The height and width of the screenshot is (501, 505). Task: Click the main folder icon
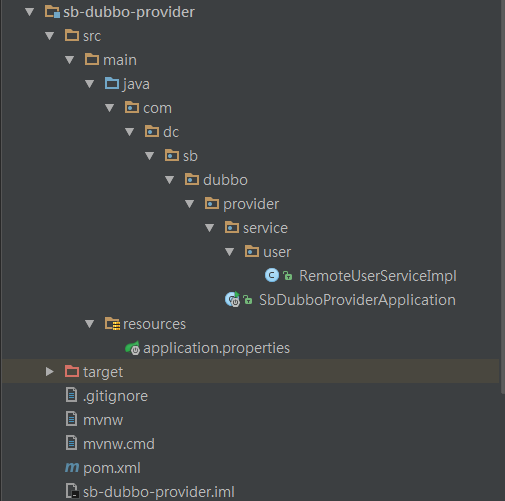point(92,59)
